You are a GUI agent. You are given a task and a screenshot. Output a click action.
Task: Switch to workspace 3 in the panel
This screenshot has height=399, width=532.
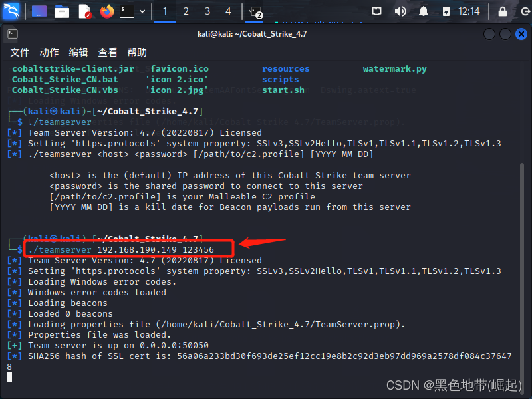[x=207, y=9]
